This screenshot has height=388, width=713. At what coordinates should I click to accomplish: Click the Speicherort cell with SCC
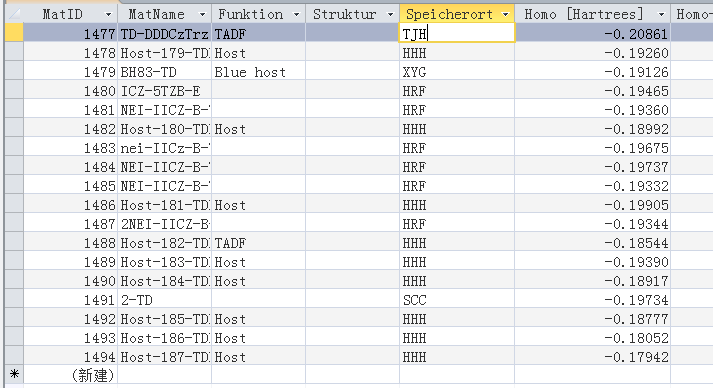pos(457,300)
